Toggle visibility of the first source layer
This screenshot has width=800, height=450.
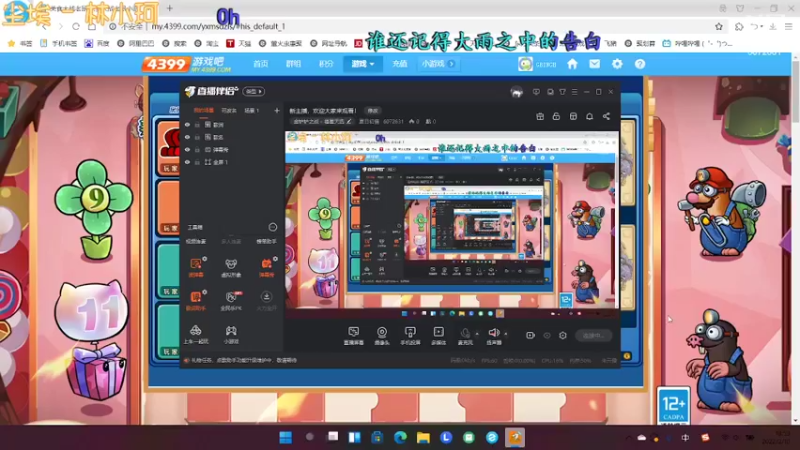click(x=187, y=124)
